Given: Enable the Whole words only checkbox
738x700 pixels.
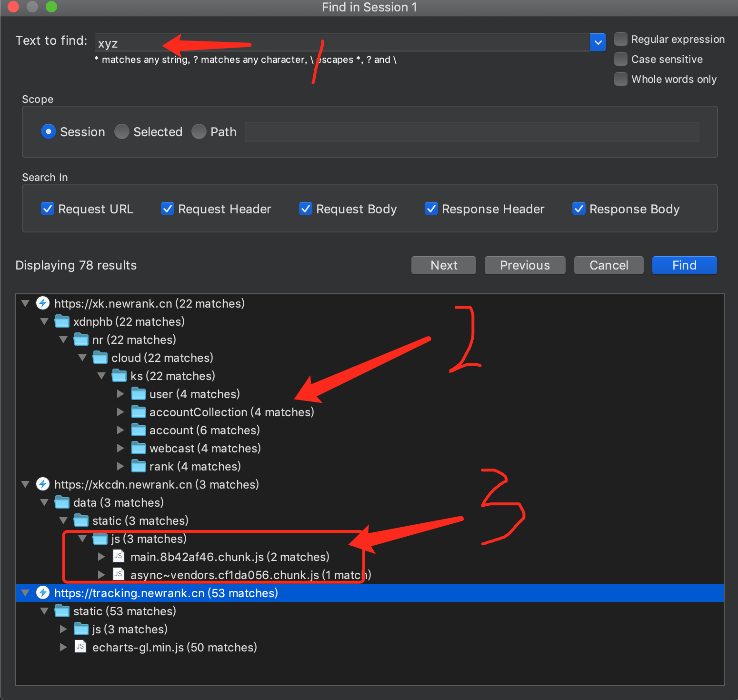Looking at the screenshot, I should [620, 79].
